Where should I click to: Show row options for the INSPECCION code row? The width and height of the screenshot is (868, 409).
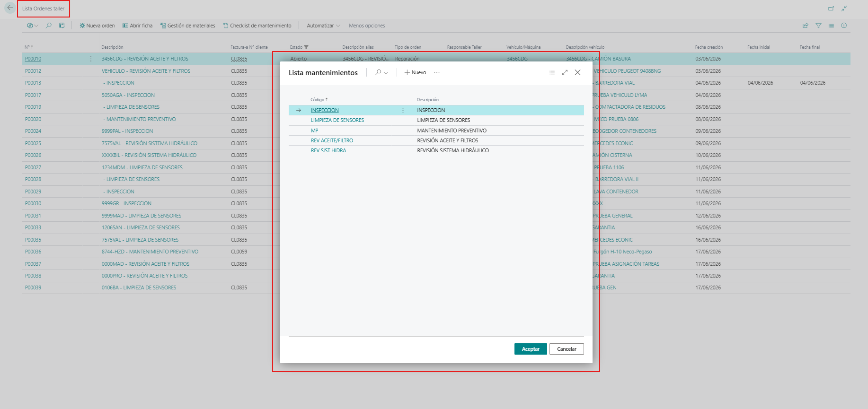tap(403, 110)
